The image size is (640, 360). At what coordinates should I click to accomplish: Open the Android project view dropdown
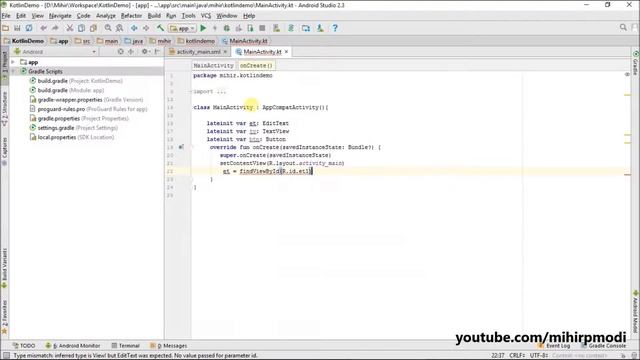[x=55, y=52]
